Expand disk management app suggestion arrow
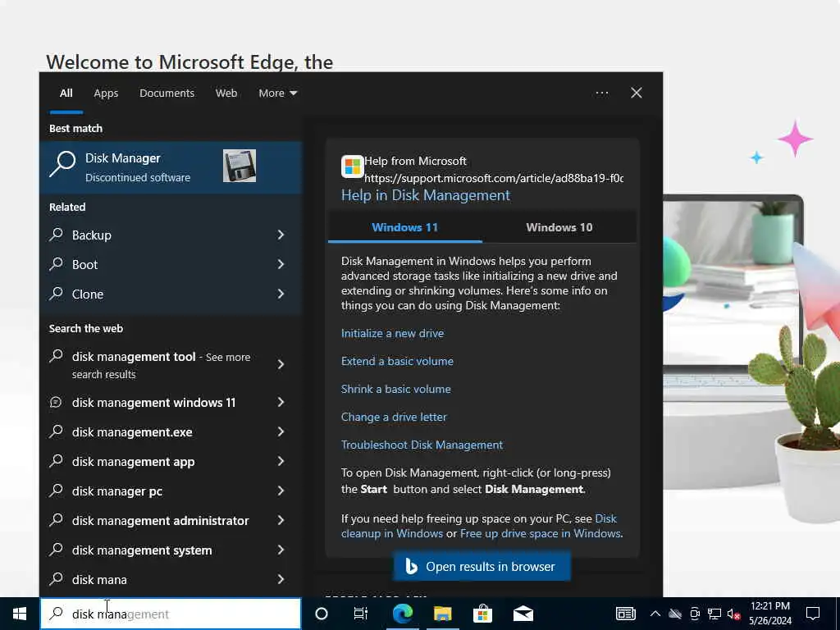This screenshot has width=840, height=630. (x=281, y=461)
